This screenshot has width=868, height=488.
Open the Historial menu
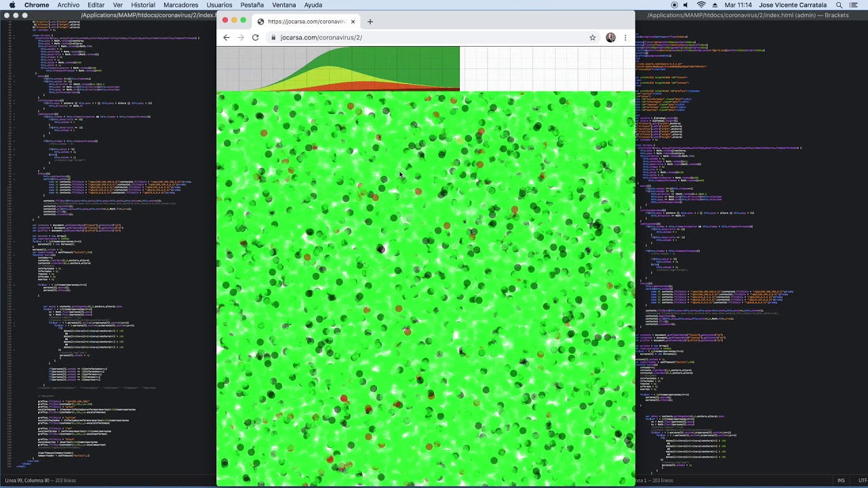tap(143, 5)
